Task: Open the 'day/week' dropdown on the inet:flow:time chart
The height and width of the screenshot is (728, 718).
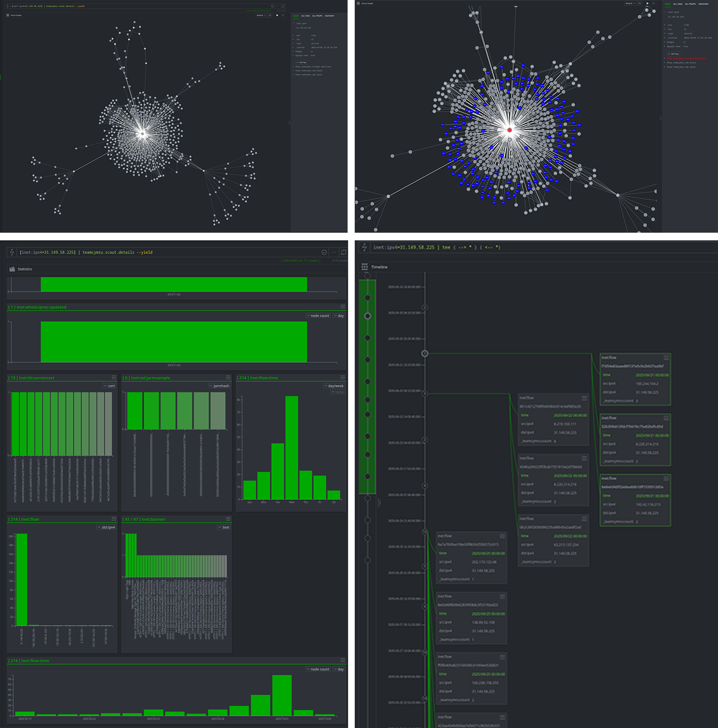Action: coord(334,386)
